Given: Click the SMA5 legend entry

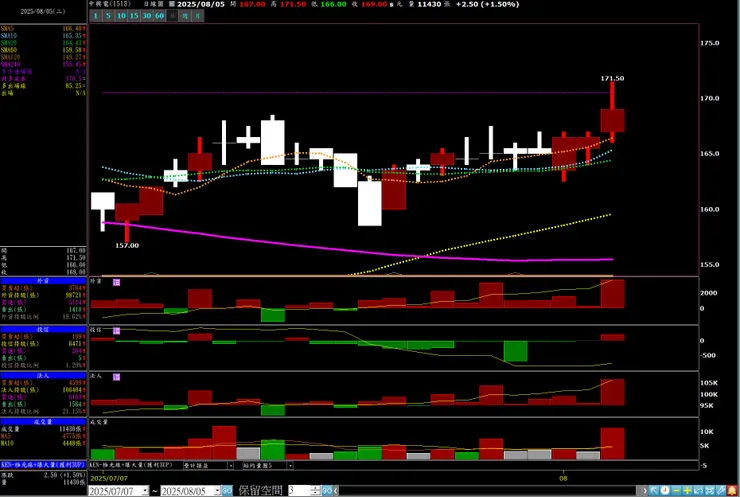Looking at the screenshot, I should (43, 29).
